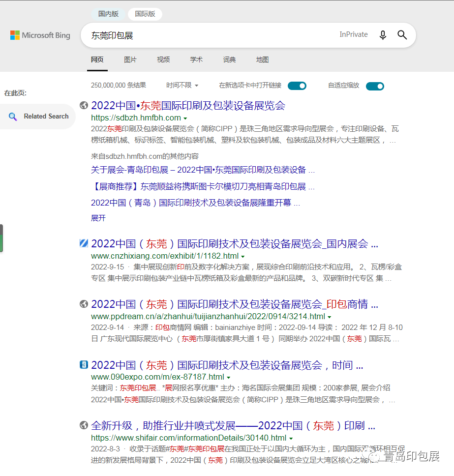The height and width of the screenshot is (476, 454).
Task: Click the Microsoft Bing logo
Action: 40,35
